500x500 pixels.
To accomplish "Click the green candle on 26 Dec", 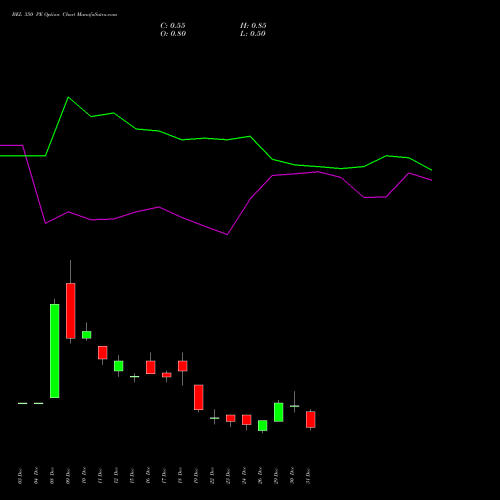I will point(263,426).
